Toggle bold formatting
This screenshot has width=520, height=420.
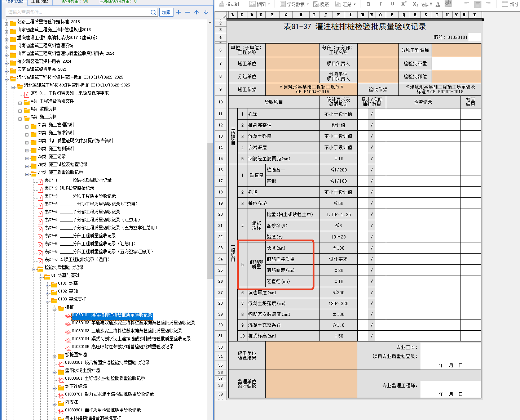[368, 4]
